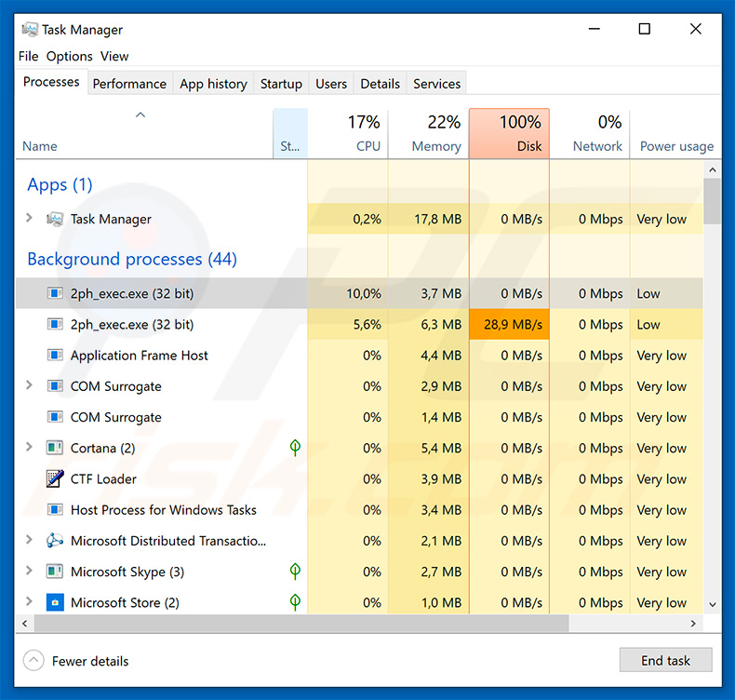Switch to the Users tab
Screen dimensions: 735x700
pyautogui.click(x=331, y=84)
